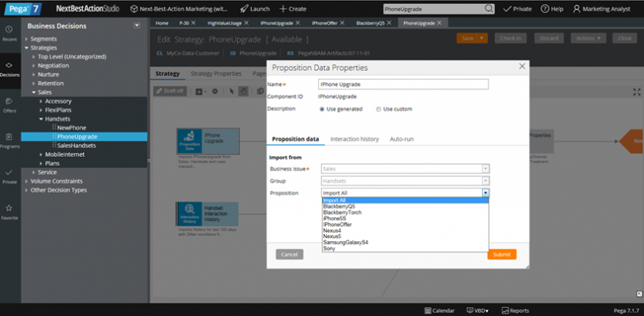Close the P-30 tab
This screenshot has width=644, height=316.
(193, 23)
